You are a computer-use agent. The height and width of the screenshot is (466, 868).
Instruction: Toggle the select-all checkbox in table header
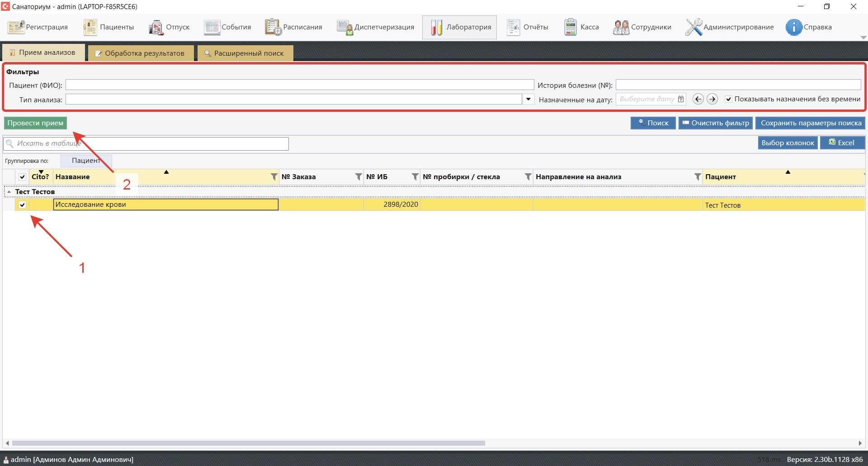click(x=22, y=177)
